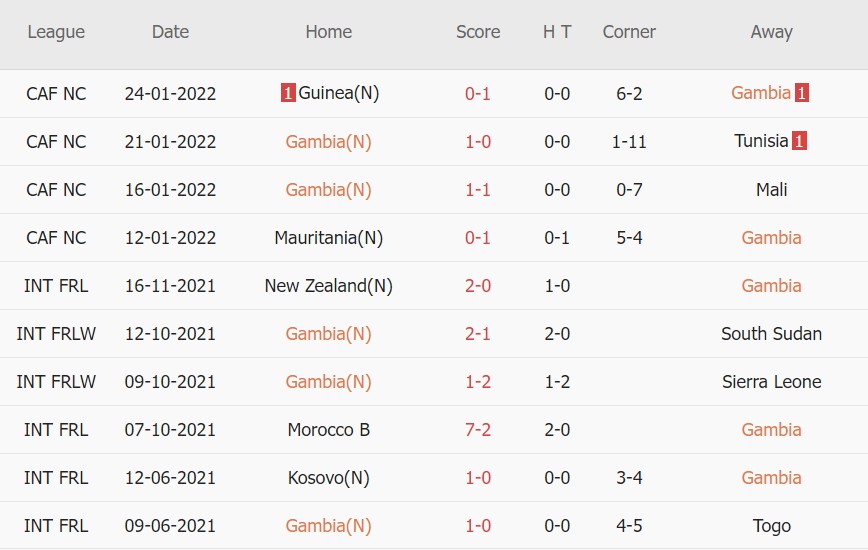Click the Date column header

170,32
